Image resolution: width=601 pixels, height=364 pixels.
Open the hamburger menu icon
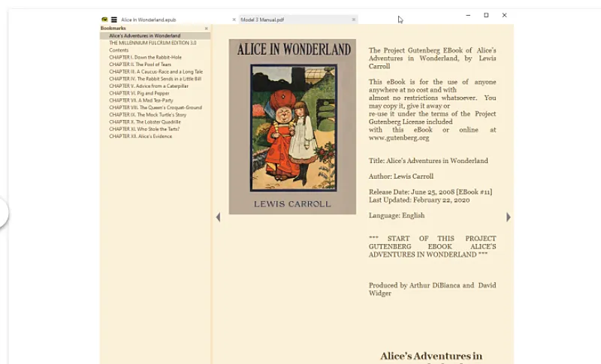click(114, 20)
